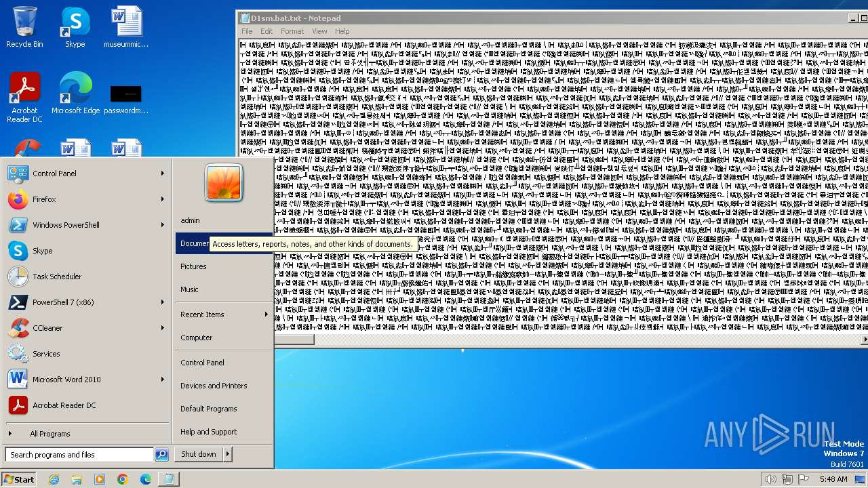Click the taskbar clock showing 5:48 AM

coord(833,479)
